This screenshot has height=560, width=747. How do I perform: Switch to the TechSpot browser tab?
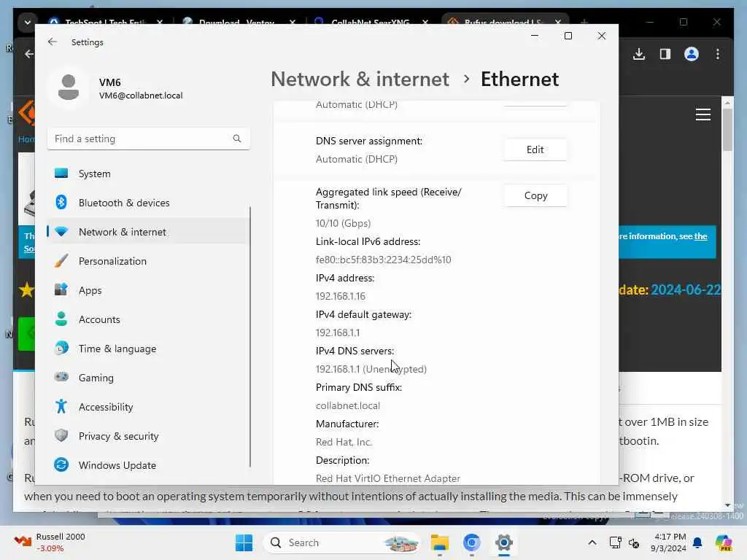(105, 22)
